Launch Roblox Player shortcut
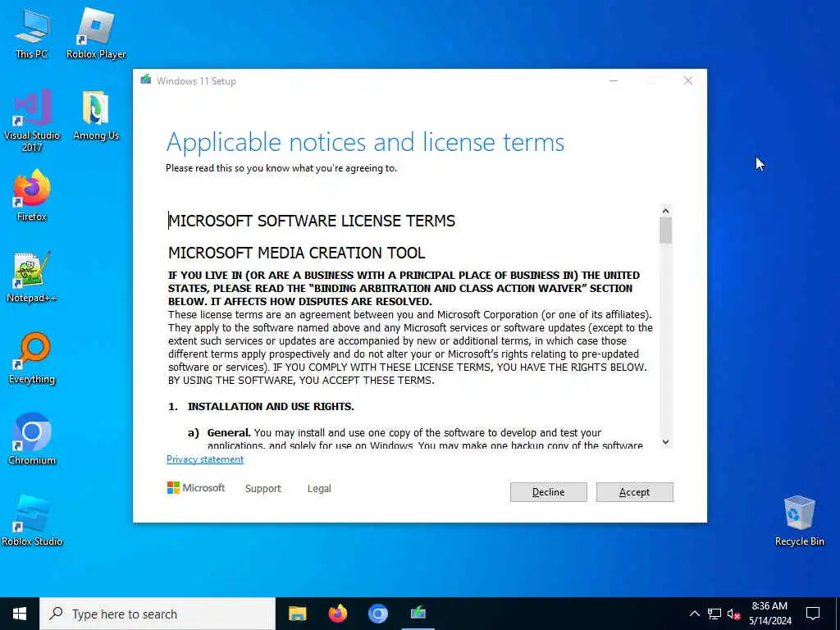This screenshot has height=630, width=840. click(96, 33)
